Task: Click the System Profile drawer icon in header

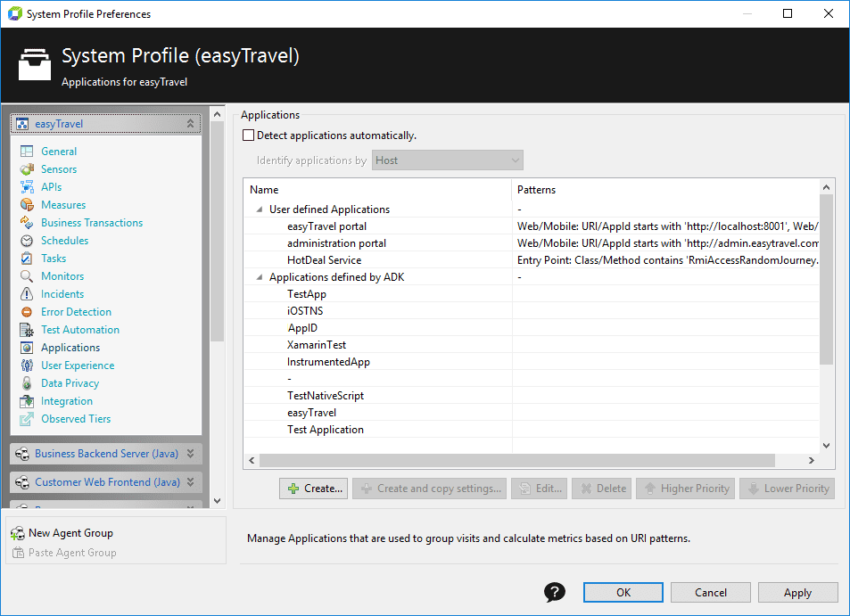Action: (x=35, y=64)
